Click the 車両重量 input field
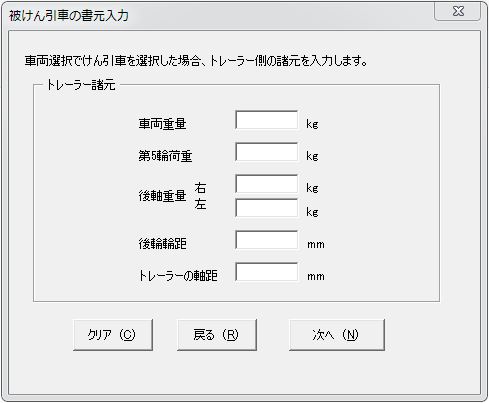 [x=266, y=120]
